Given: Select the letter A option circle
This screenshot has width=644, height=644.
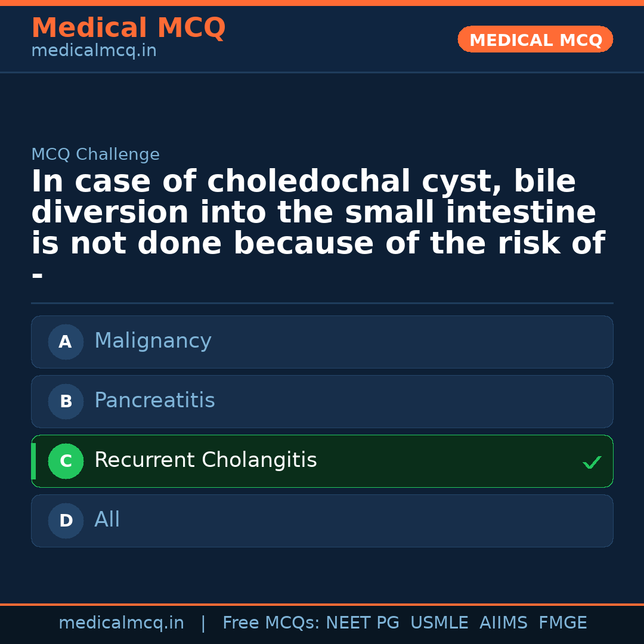Looking at the screenshot, I should (66, 342).
